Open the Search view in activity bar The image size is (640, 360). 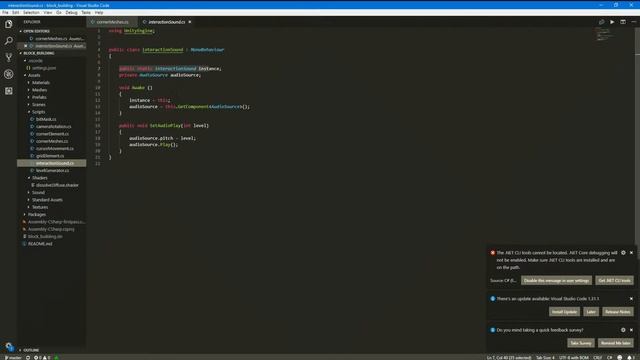pos(9,41)
